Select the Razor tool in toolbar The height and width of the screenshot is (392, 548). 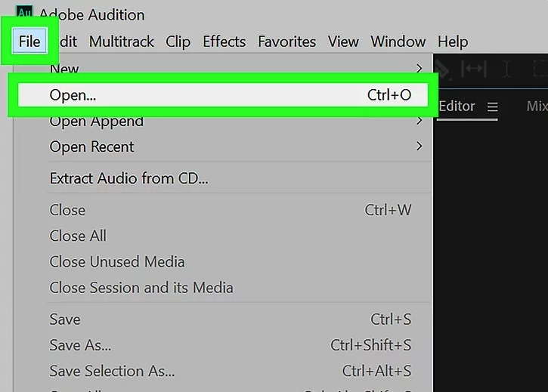point(442,69)
